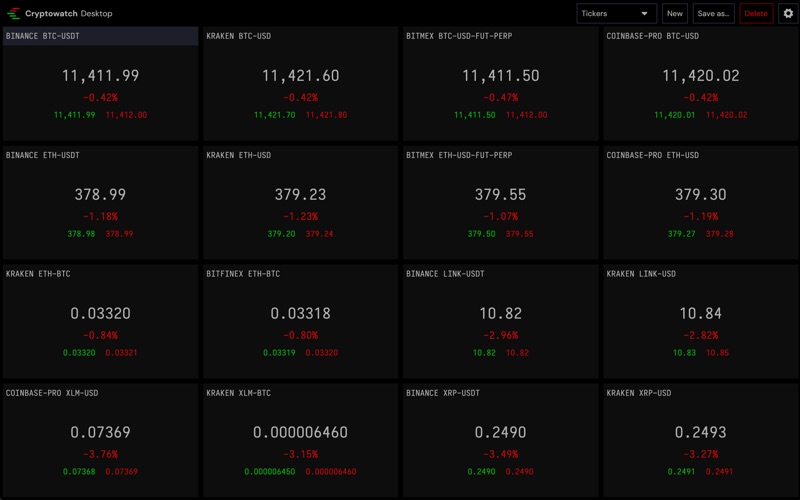The width and height of the screenshot is (800, 500).
Task: Click the 10.84 Kraken LINK price
Action: (x=701, y=313)
